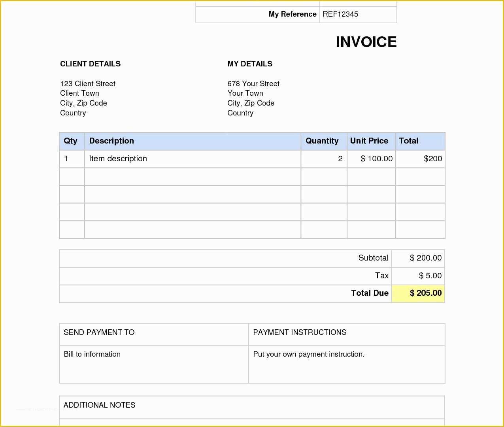Click the Qty column header

[x=72, y=141]
